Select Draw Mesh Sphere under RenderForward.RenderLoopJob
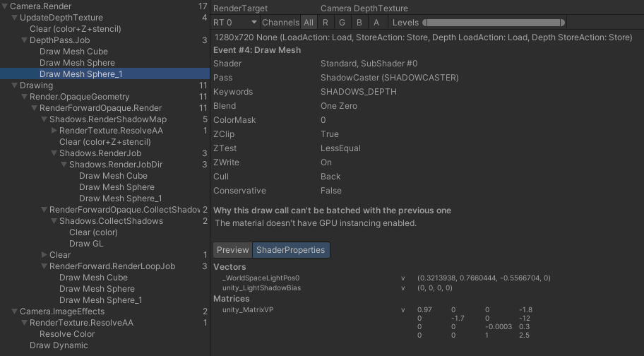644x356 pixels. pyautogui.click(x=97, y=289)
